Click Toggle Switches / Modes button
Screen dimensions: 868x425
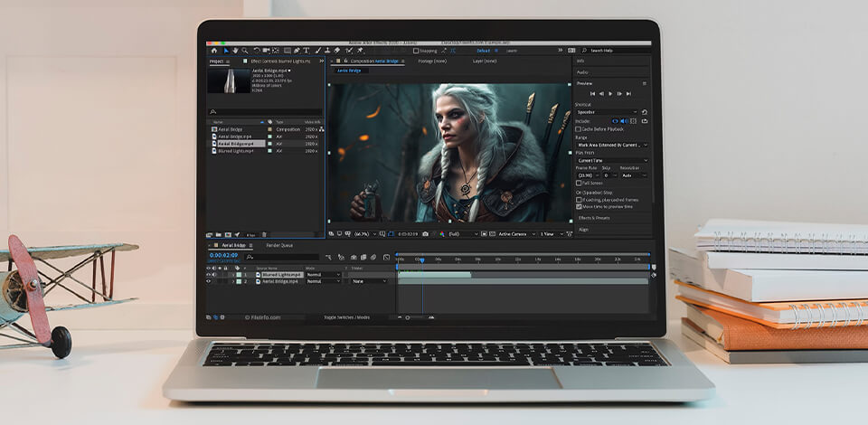pos(346,317)
